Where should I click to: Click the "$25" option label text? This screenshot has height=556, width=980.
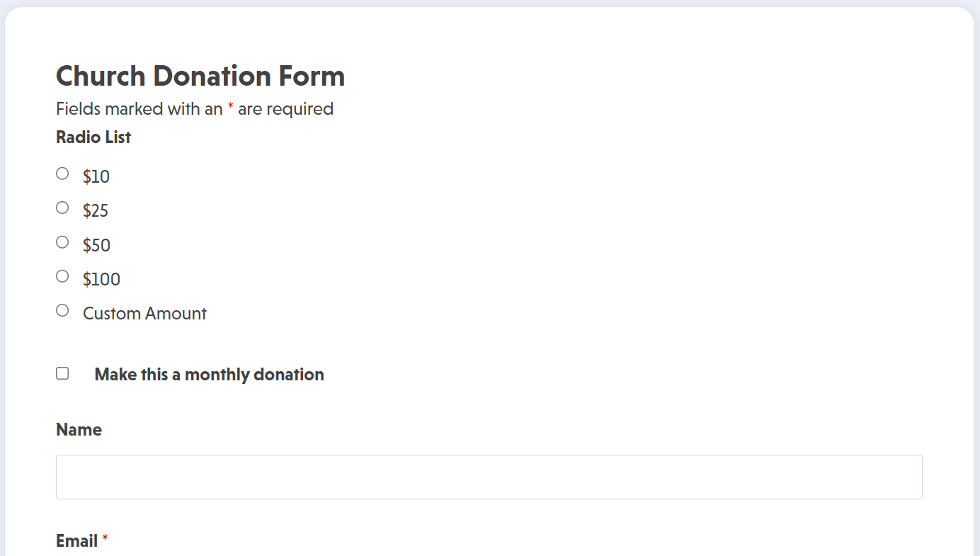tap(96, 210)
